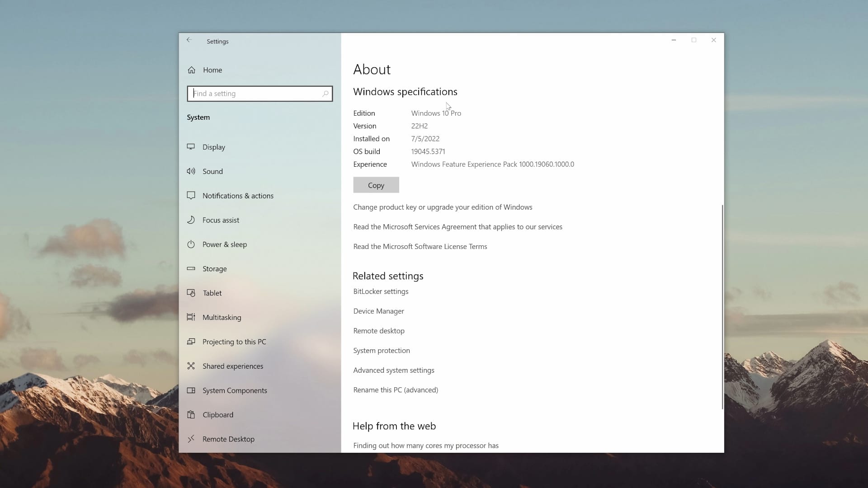Click the back arrow in Settings
The height and width of the screenshot is (488, 868).
click(x=189, y=40)
